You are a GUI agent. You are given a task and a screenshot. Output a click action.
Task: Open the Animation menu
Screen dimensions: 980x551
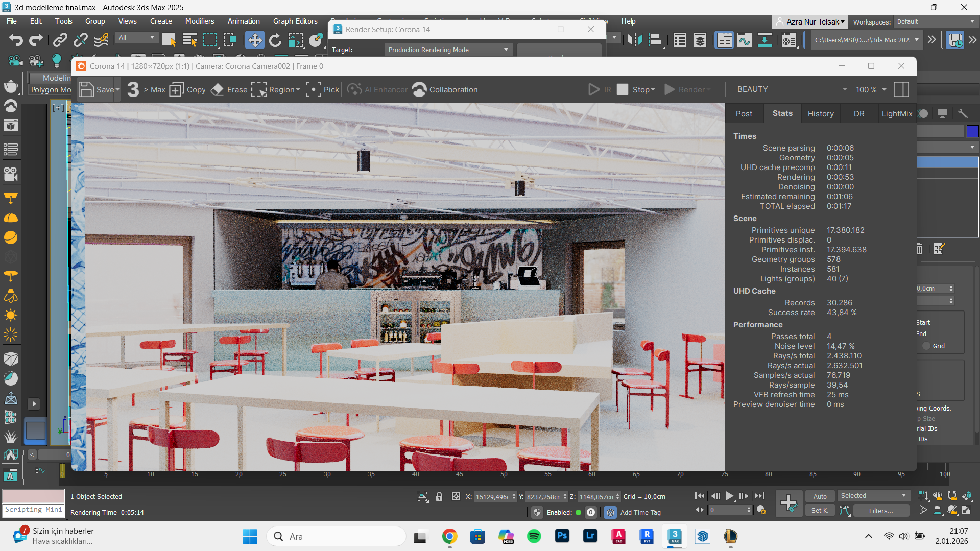244,21
